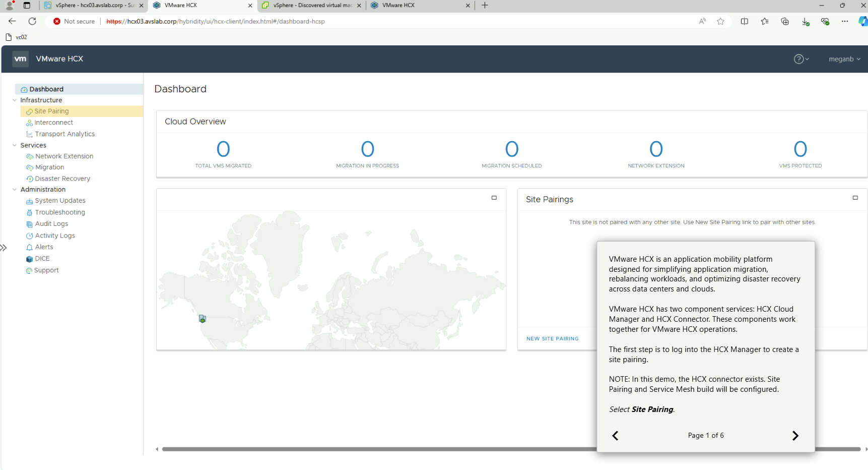Go to previous tutorial page
The height and width of the screenshot is (470, 868).
pos(615,436)
